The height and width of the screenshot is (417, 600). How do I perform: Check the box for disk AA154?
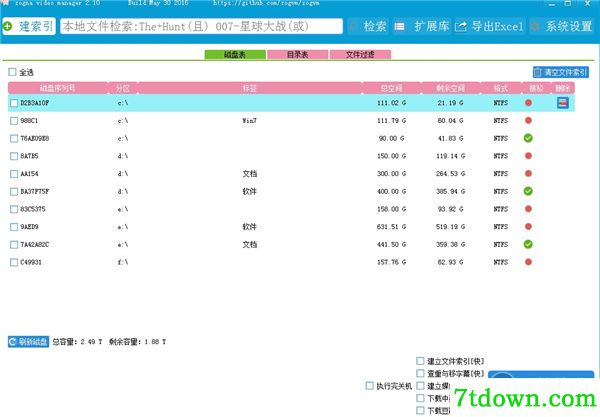(14, 174)
